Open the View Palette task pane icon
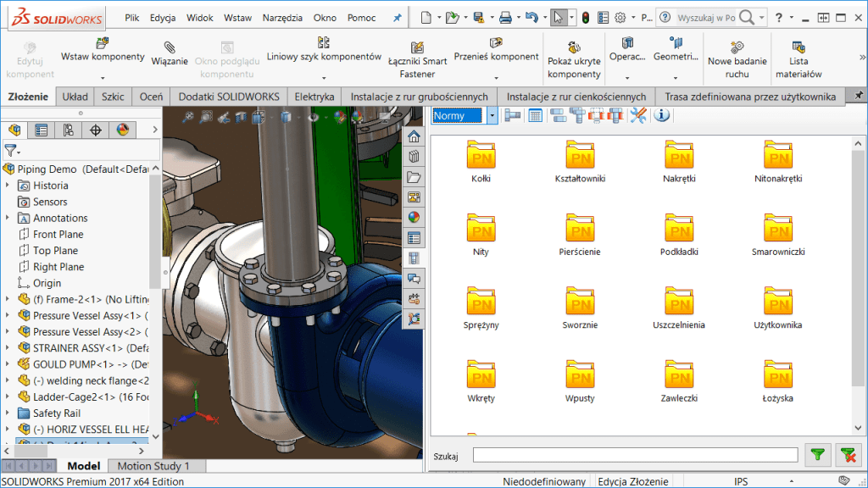The height and width of the screenshot is (488, 868). click(414, 197)
